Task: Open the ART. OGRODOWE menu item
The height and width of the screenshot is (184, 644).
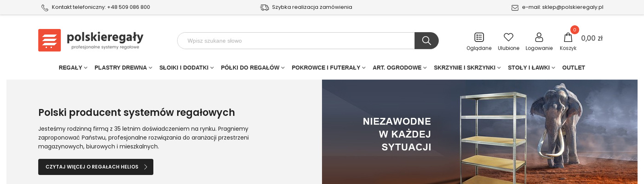Action: tap(399, 68)
